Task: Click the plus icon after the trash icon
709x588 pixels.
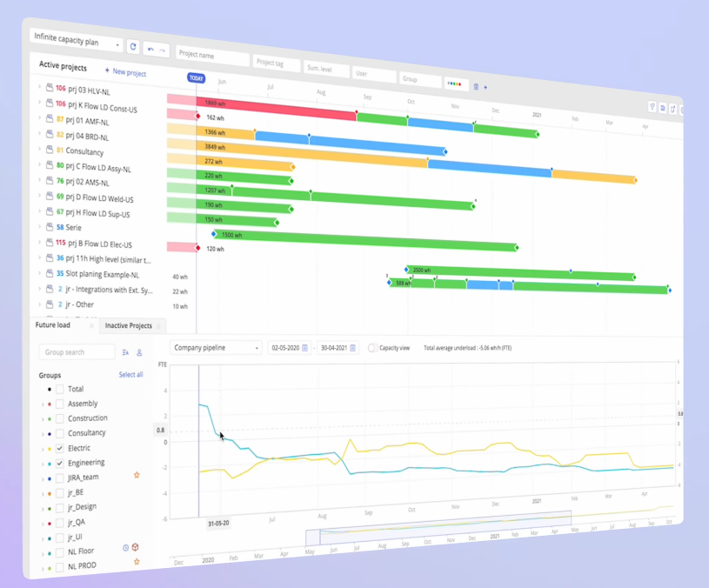Action: pyautogui.click(x=485, y=87)
